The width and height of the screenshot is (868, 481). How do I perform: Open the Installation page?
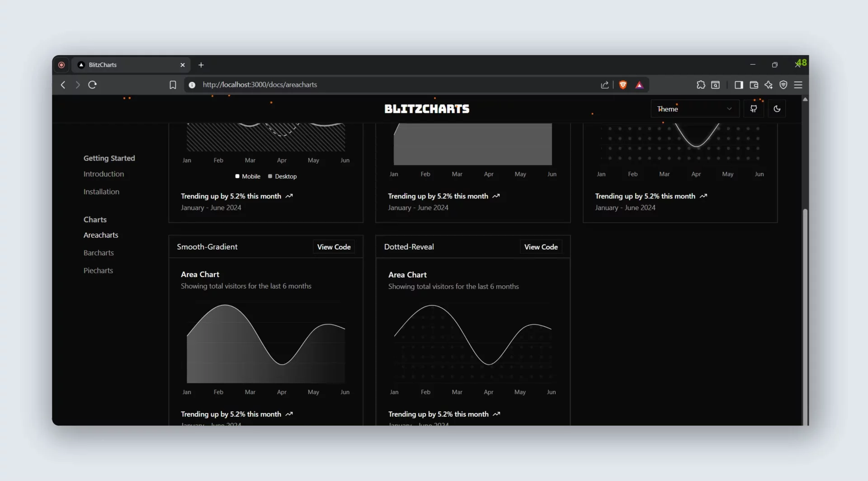(x=101, y=191)
